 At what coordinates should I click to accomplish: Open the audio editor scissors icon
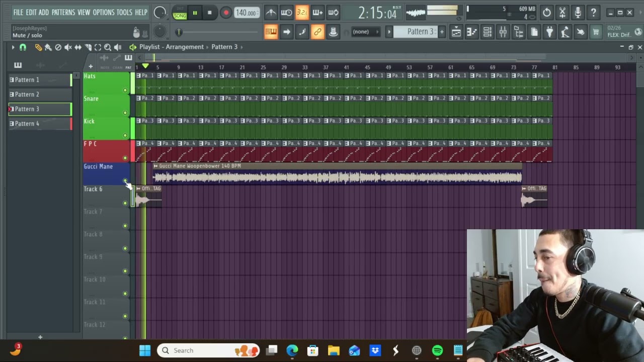pyautogui.click(x=562, y=13)
